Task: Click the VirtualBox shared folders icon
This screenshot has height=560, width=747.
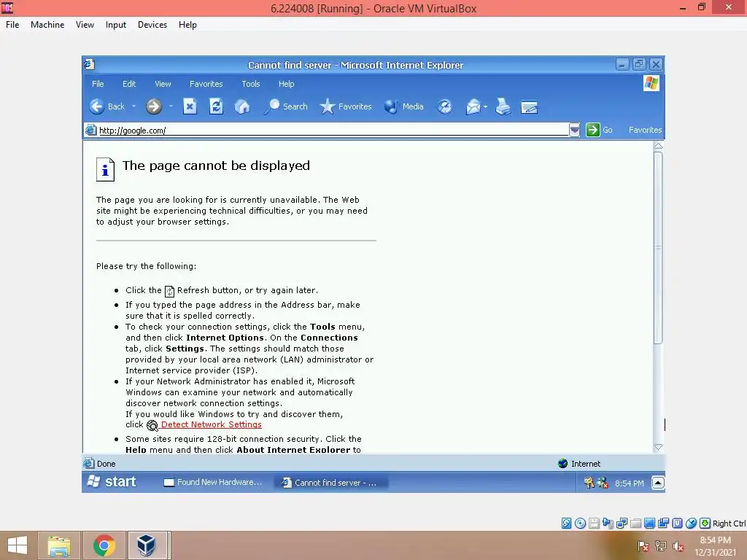Action: tap(635, 524)
